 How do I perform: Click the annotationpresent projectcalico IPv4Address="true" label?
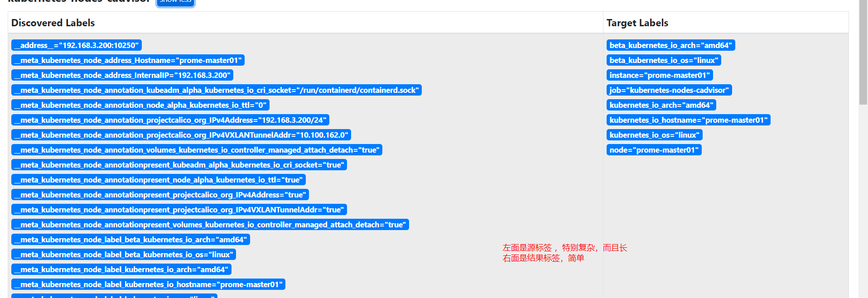click(x=160, y=195)
